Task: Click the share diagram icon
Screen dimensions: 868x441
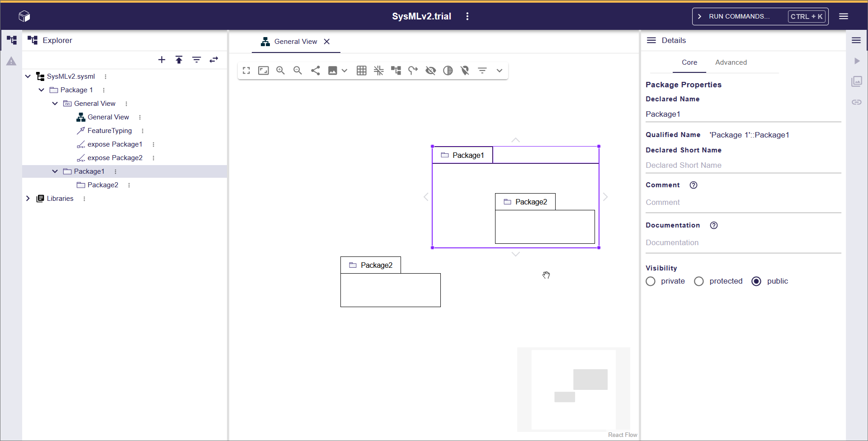Action: pyautogui.click(x=316, y=71)
